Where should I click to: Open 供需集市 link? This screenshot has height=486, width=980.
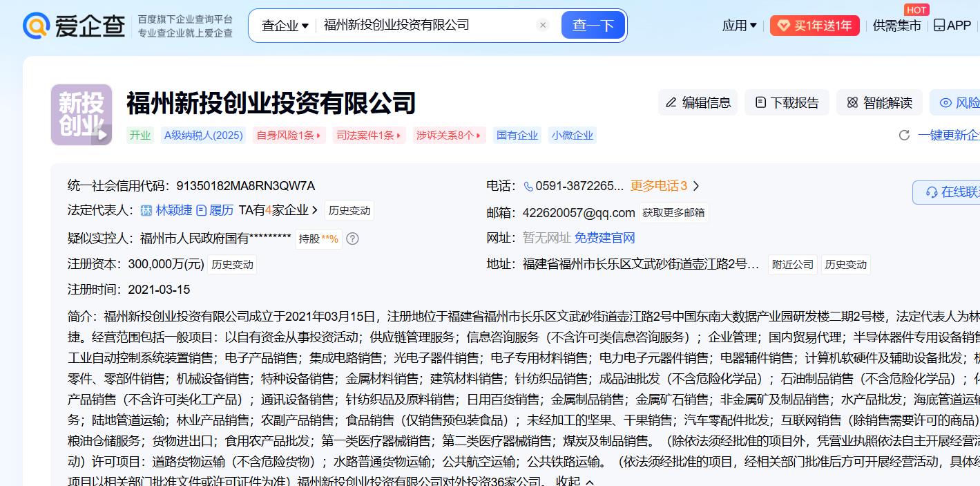[896, 26]
